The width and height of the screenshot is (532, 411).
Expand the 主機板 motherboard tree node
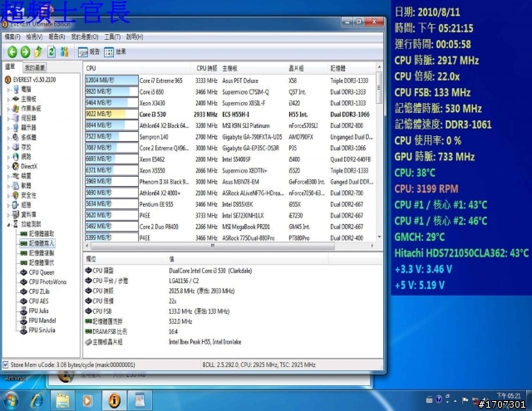pos(8,99)
